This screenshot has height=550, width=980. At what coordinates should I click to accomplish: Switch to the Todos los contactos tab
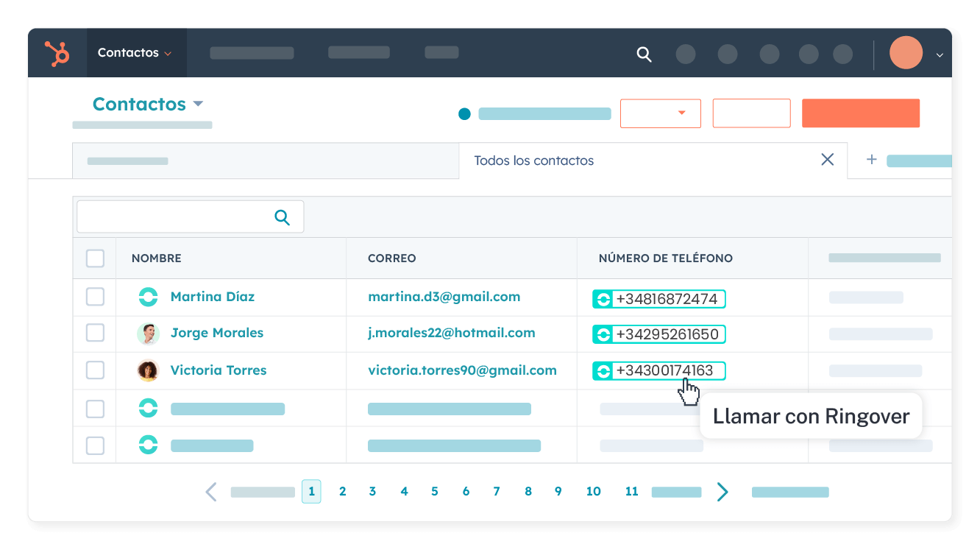tap(533, 160)
